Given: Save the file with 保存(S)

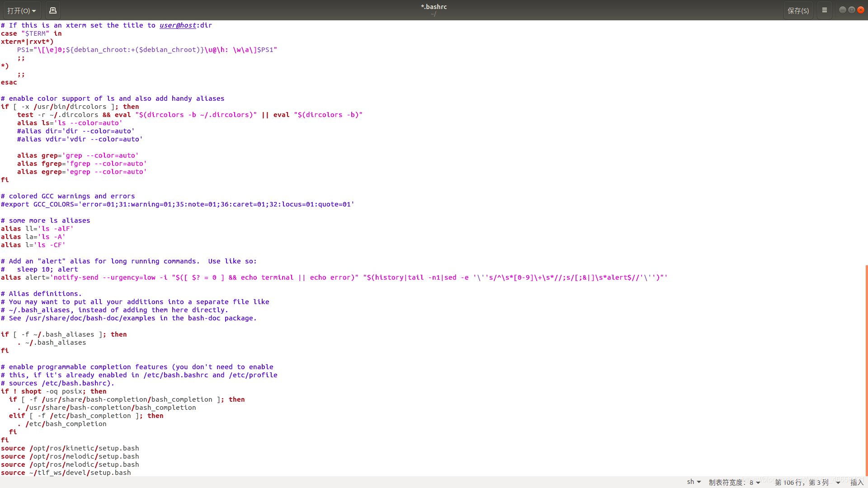Looking at the screenshot, I should tap(798, 10).
